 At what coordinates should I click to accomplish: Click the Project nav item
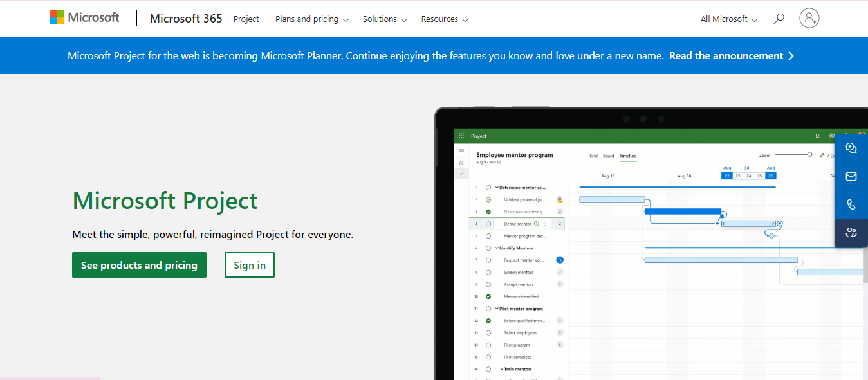246,19
